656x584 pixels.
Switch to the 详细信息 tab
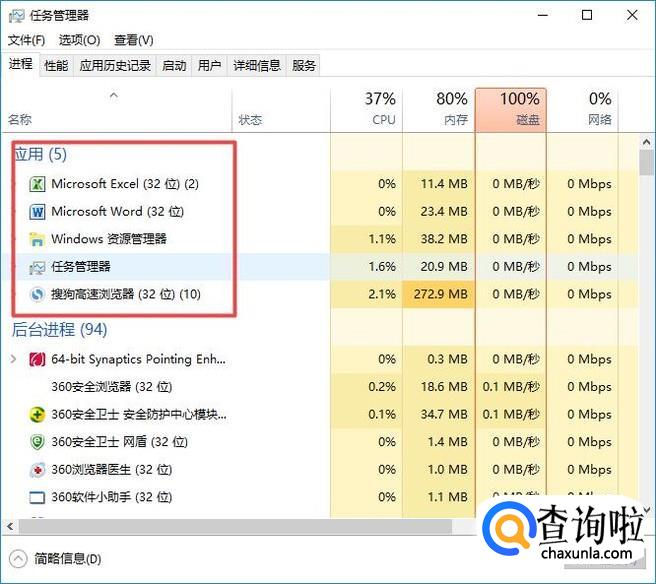tap(257, 66)
